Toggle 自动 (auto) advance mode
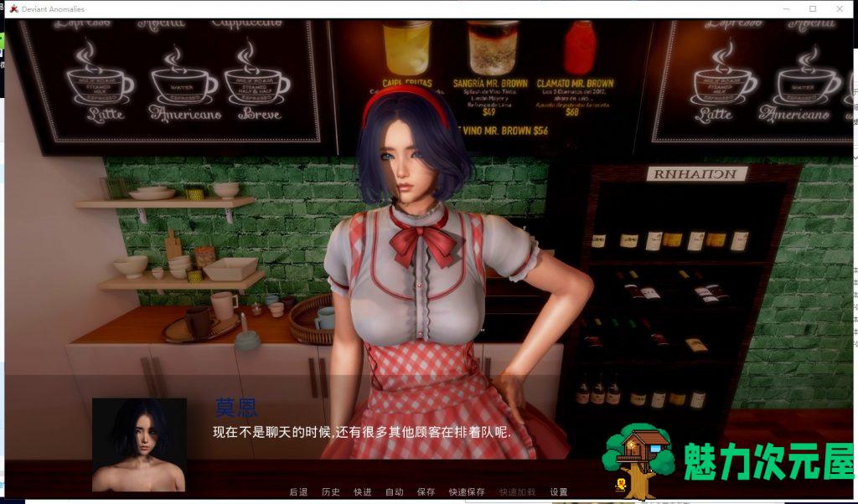Image resolution: width=858 pixels, height=504 pixels. tap(394, 492)
